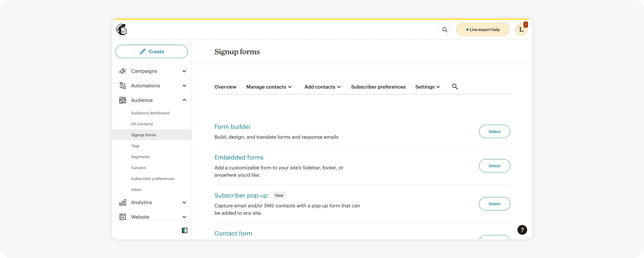644x258 pixels.
Task: Click the Website layout icon
Action: tap(123, 217)
